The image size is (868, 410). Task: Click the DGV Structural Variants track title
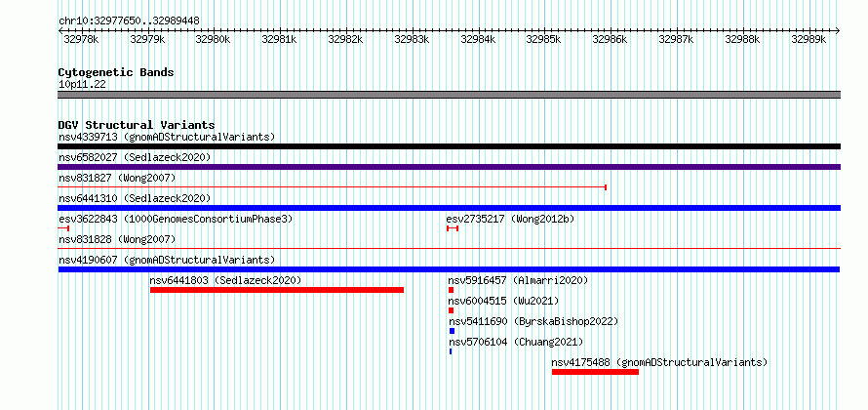click(x=137, y=125)
